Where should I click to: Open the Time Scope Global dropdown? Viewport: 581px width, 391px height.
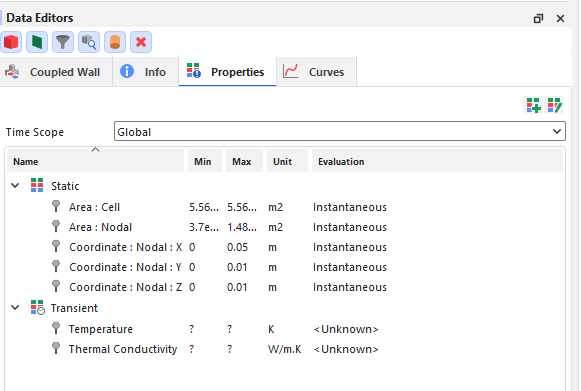(340, 132)
